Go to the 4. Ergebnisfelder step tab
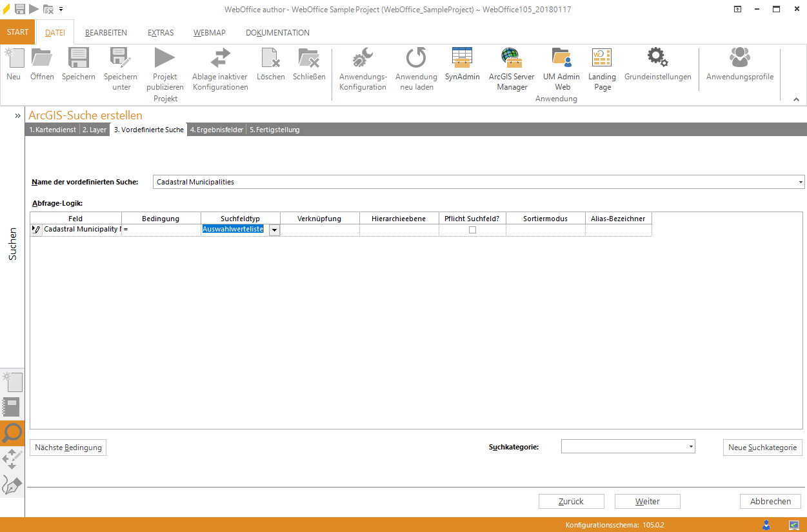807x532 pixels. coord(217,130)
